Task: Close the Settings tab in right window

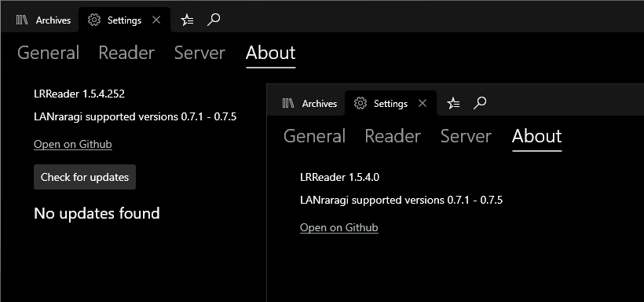Action: [423, 103]
